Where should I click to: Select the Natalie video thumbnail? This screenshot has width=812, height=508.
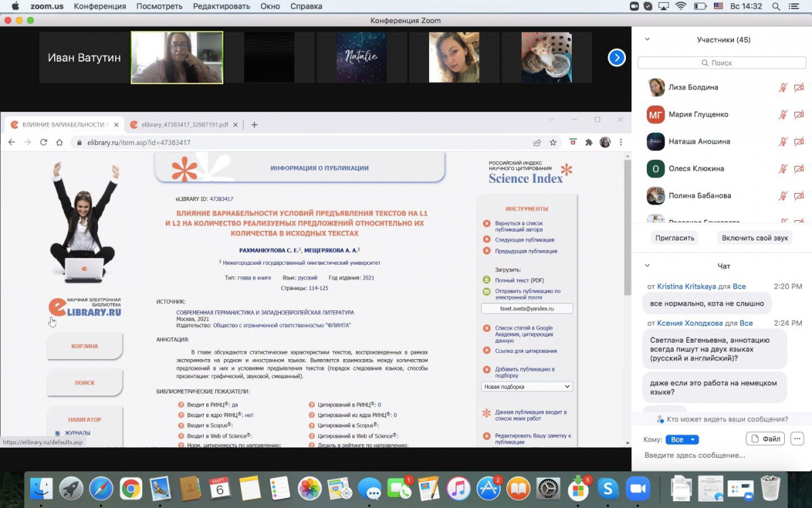[362, 58]
